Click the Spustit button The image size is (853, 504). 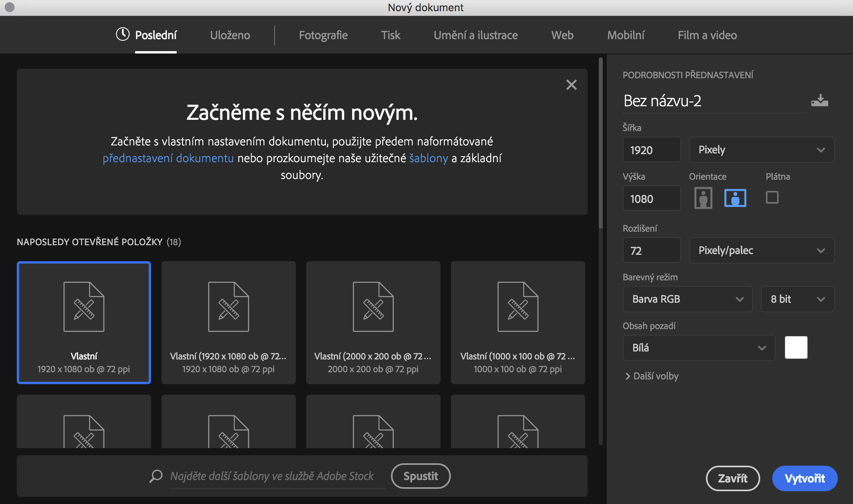(x=421, y=476)
